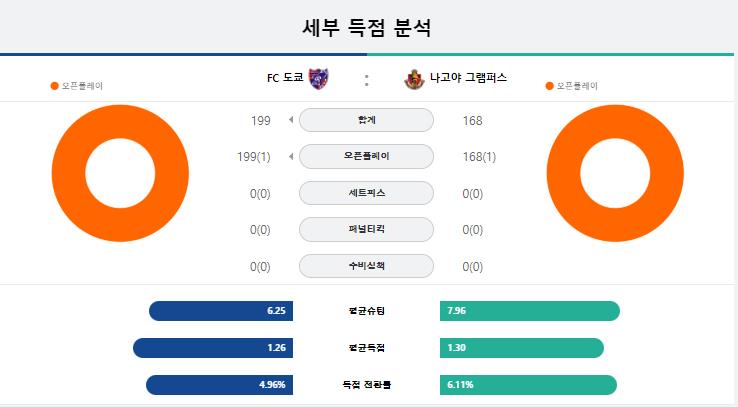
Task: Click the blue 1.26 평균득점 bar
Action: (x=213, y=348)
